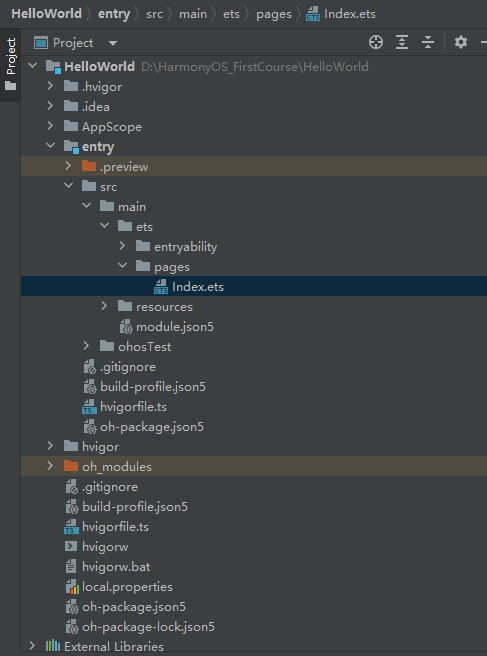The width and height of the screenshot is (487, 656).
Task: Open the Project view type dropdown
Action: (x=113, y=43)
